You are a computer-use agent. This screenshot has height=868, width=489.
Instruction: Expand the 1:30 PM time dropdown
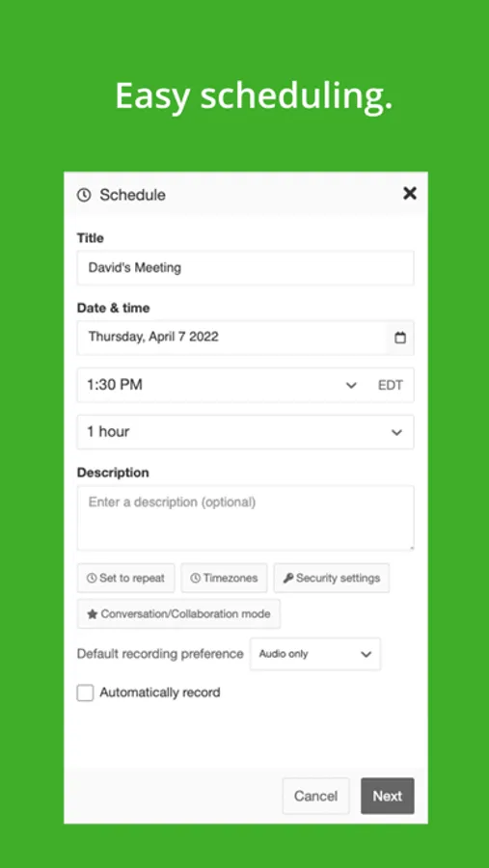245,385
